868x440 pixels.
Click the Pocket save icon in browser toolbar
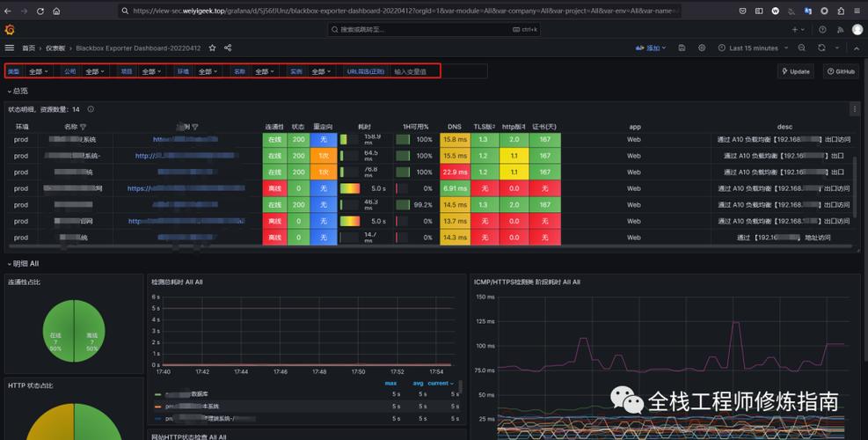743,11
